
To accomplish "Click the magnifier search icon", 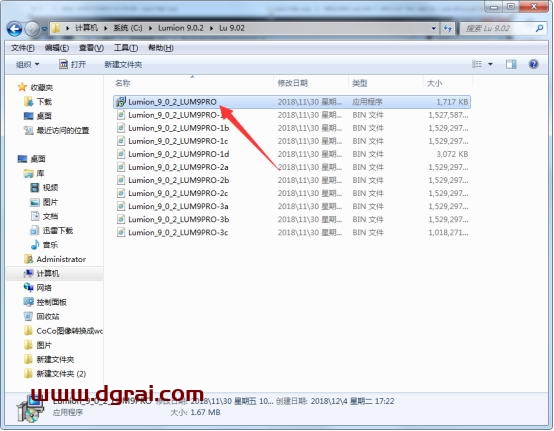I will pos(539,28).
